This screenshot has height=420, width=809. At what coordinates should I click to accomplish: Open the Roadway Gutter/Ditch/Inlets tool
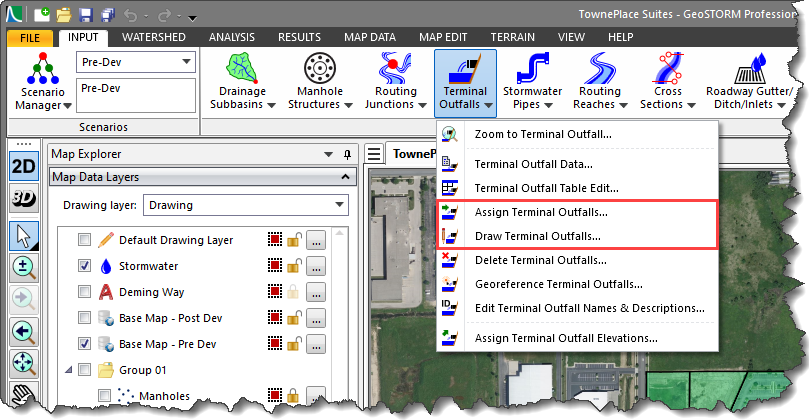click(x=749, y=82)
